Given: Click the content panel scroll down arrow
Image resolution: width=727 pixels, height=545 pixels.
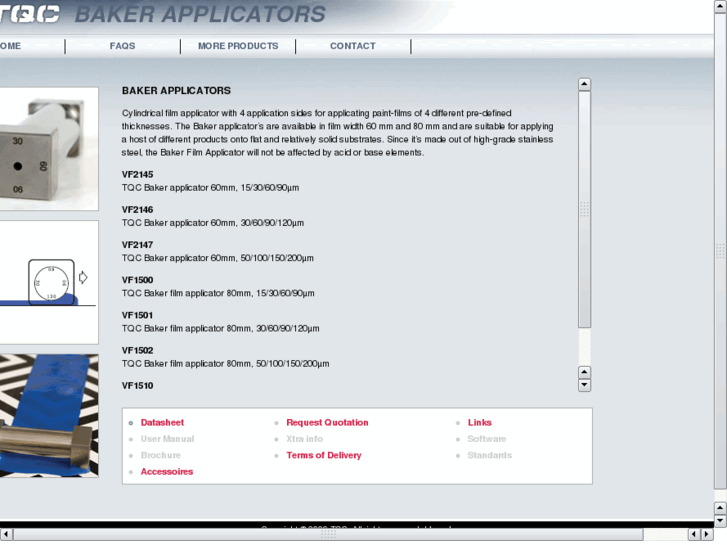Looking at the screenshot, I should (x=584, y=385).
